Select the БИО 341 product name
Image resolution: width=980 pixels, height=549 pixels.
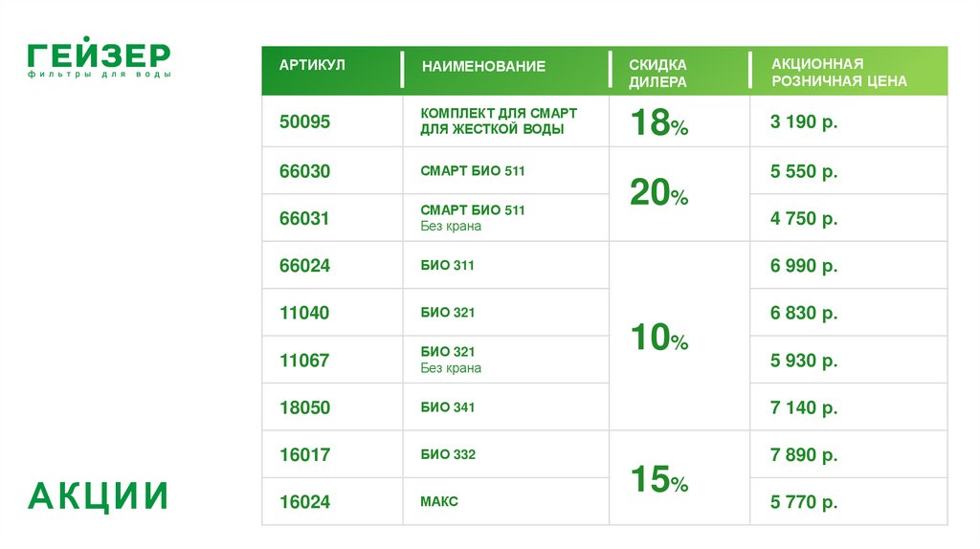pos(447,407)
